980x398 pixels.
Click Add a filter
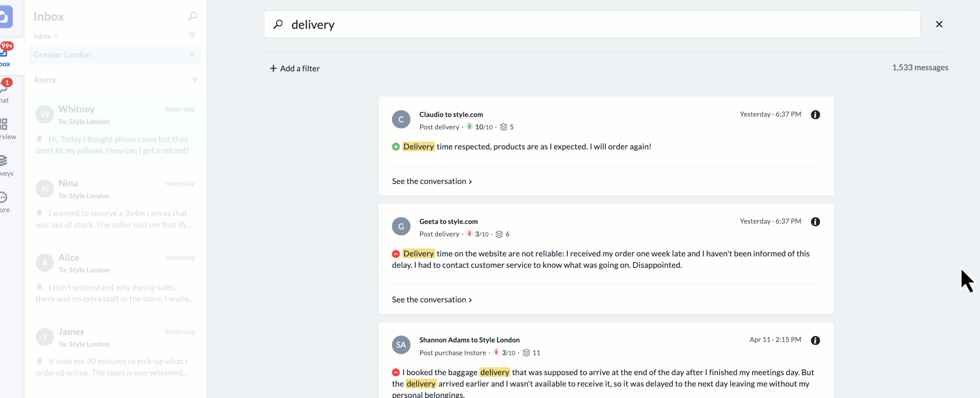294,68
